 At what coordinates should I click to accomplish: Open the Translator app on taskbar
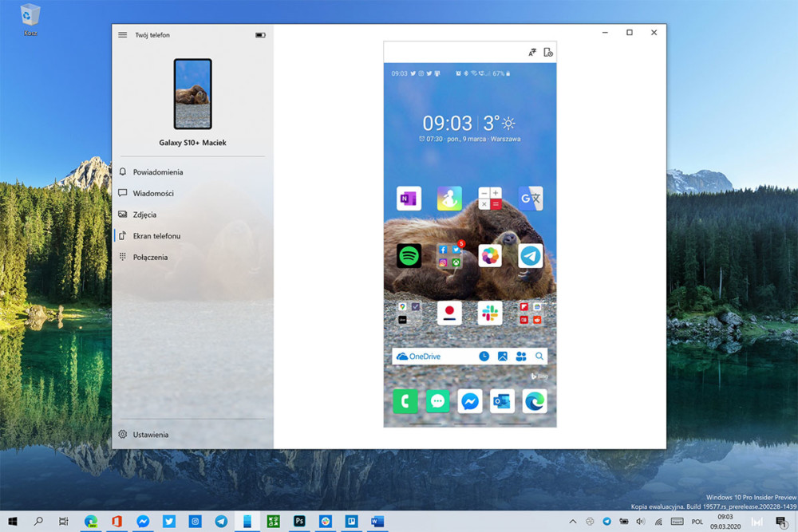[273, 522]
